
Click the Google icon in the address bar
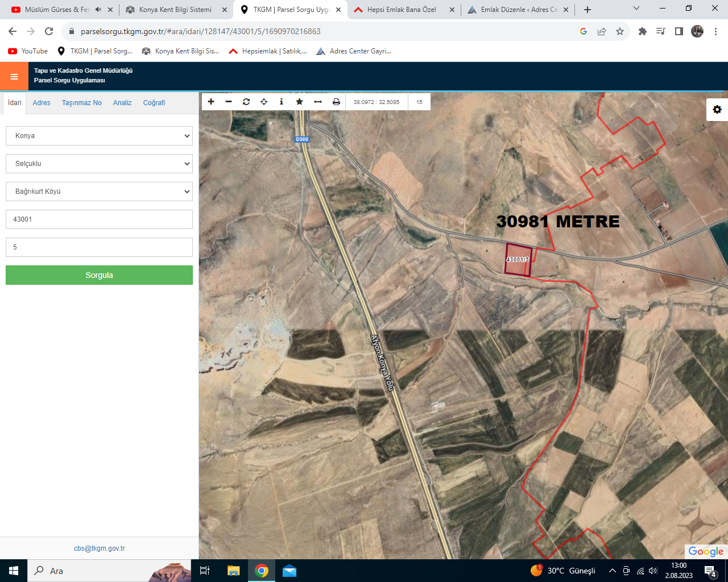584,31
